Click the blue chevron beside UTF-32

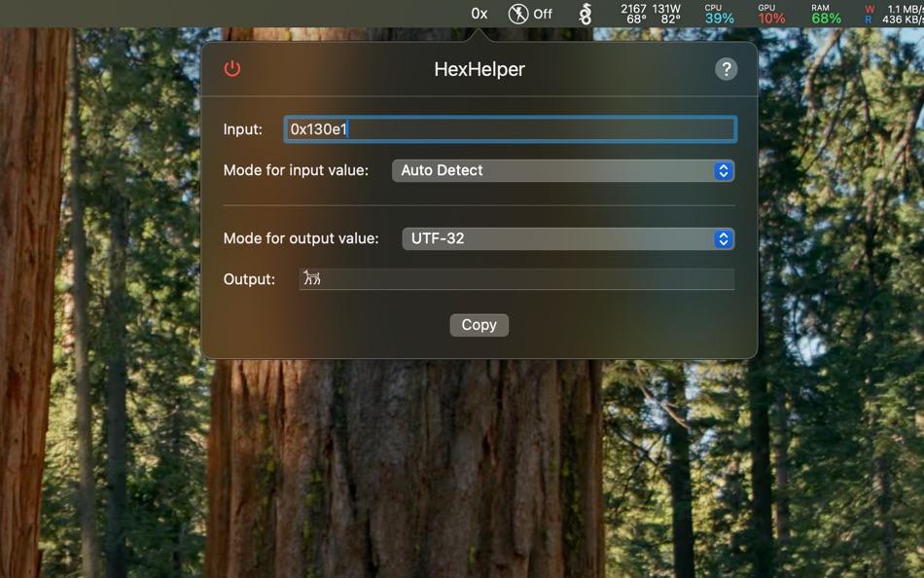tap(722, 238)
